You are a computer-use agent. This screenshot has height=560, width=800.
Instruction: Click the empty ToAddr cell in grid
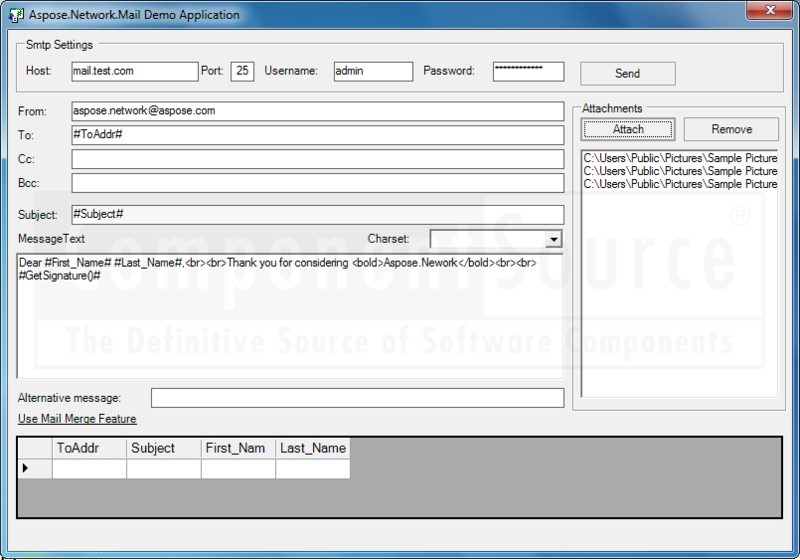[89, 469]
